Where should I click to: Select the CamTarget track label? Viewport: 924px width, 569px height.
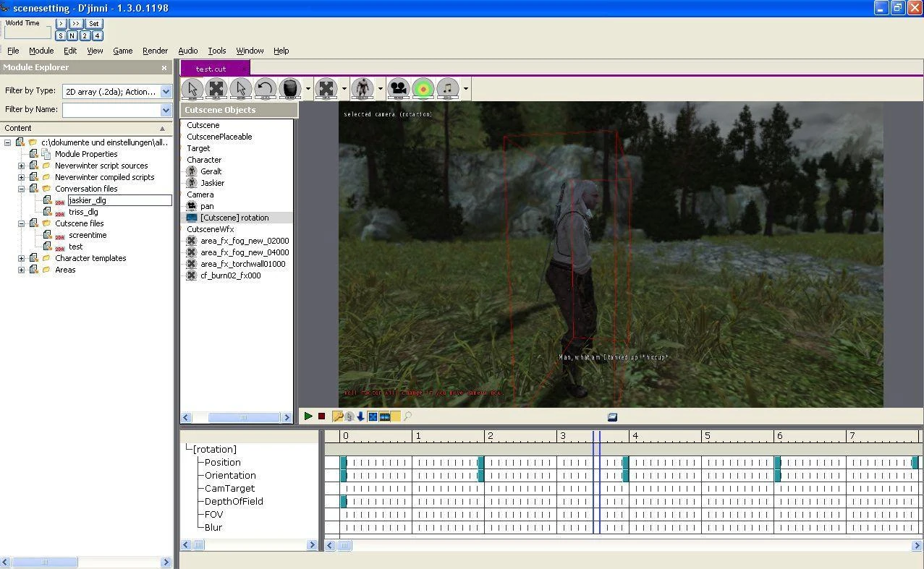pos(229,489)
